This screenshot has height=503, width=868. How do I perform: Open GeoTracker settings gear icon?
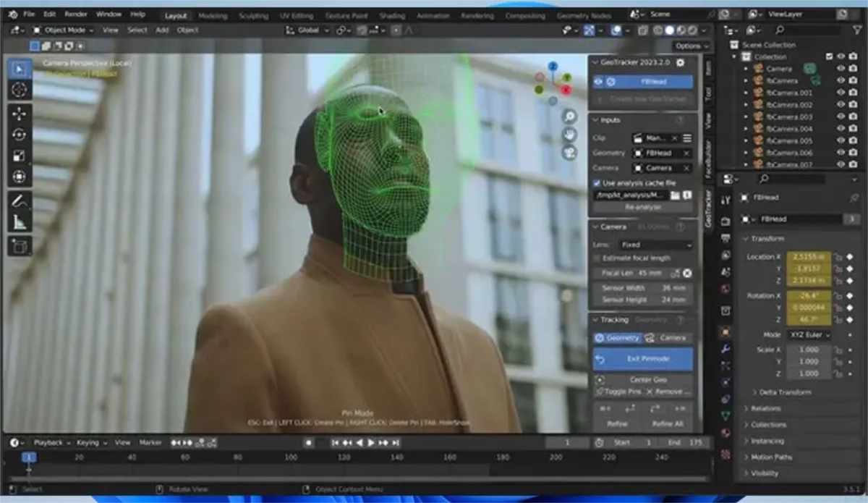coord(680,63)
